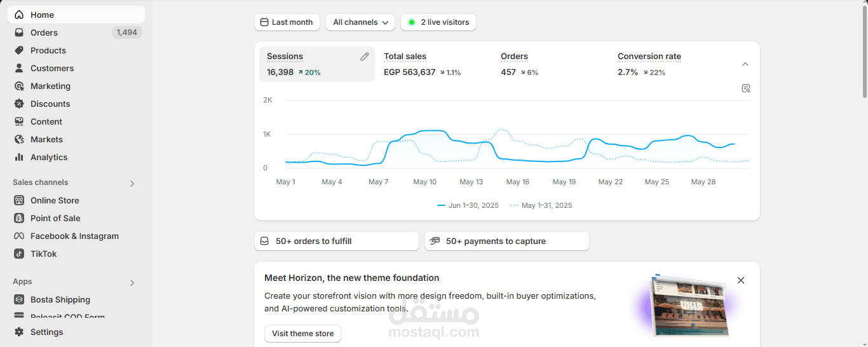Expand Sales channels section arrow
Screen dimensions: 868x347
132,184
